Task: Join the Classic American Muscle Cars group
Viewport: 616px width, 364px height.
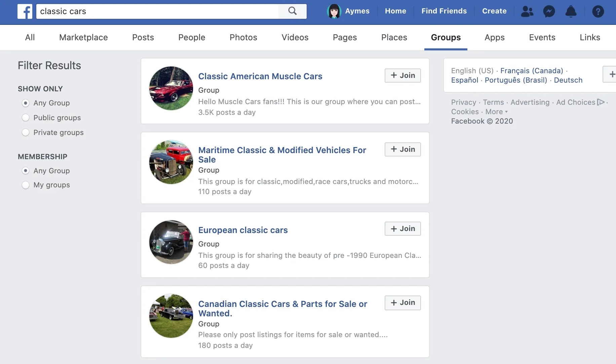Action: click(x=402, y=76)
